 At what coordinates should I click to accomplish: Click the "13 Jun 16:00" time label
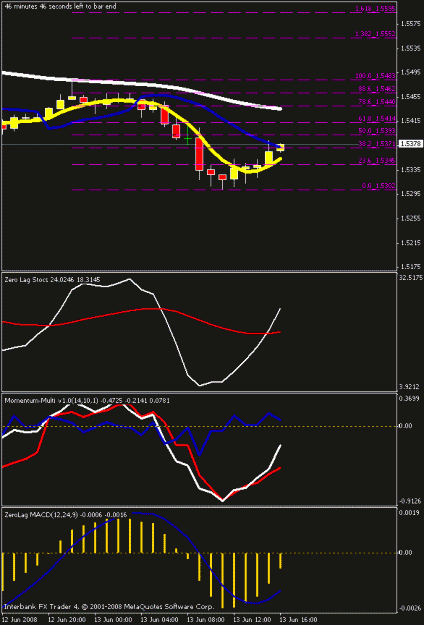pyautogui.click(x=299, y=620)
